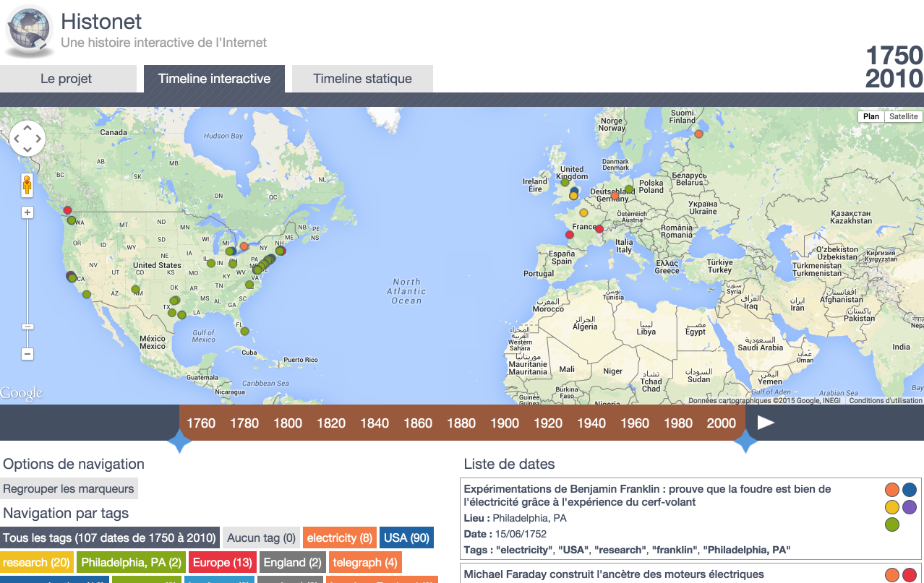Click year 2000 on the timeline
Image resolution: width=924 pixels, height=583 pixels.
[x=721, y=423]
